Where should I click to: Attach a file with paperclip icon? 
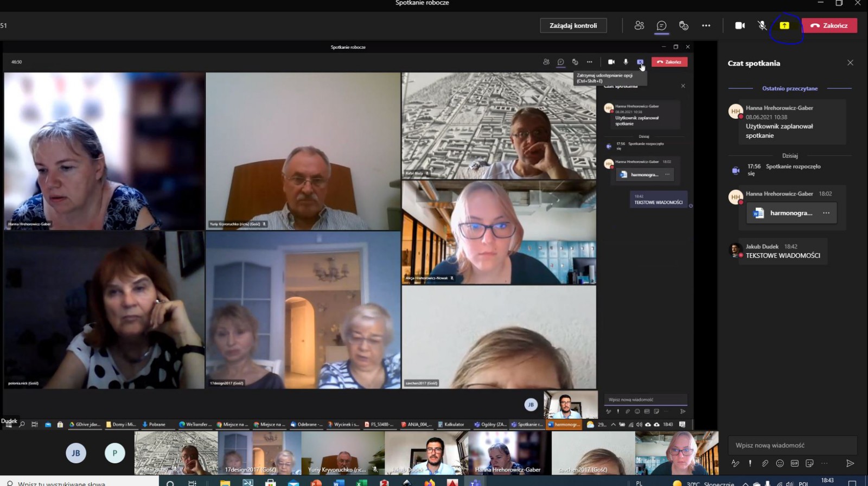[x=765, y=463]
